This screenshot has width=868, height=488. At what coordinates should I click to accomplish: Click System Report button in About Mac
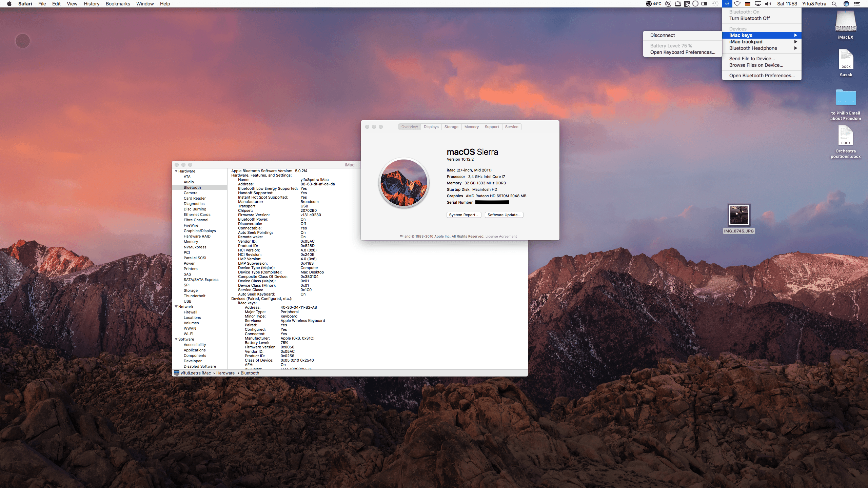(464, 215)
